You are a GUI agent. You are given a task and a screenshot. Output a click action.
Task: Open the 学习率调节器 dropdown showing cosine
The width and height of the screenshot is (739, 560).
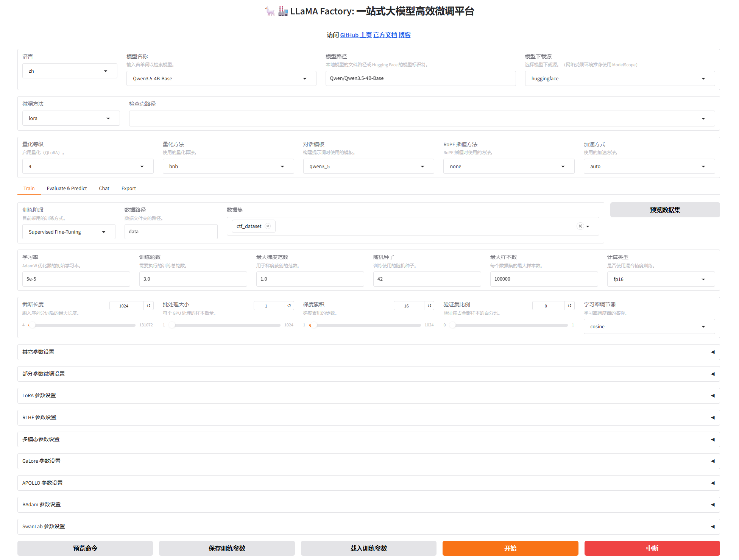[649, 326]
